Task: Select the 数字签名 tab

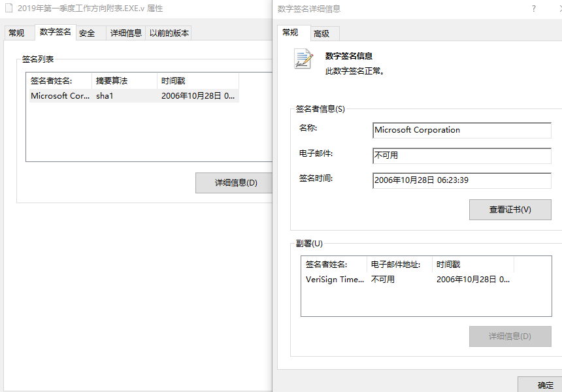Action: pos(56,32)
